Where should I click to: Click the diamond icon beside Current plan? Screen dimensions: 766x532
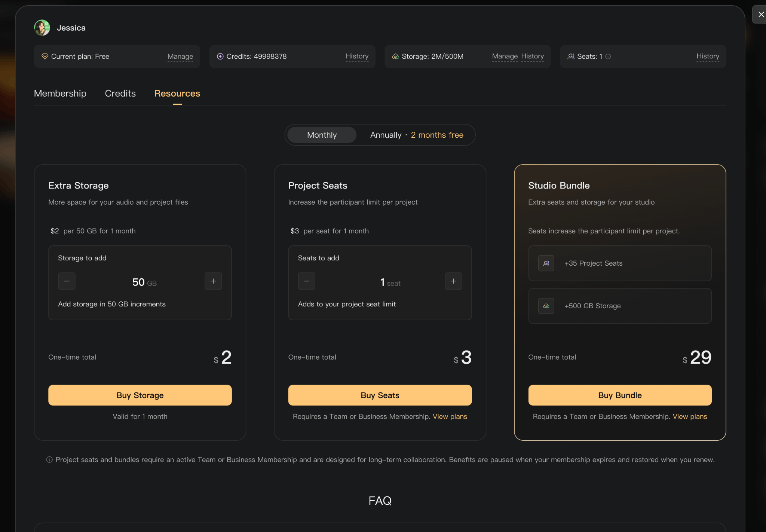coord(45,56)
